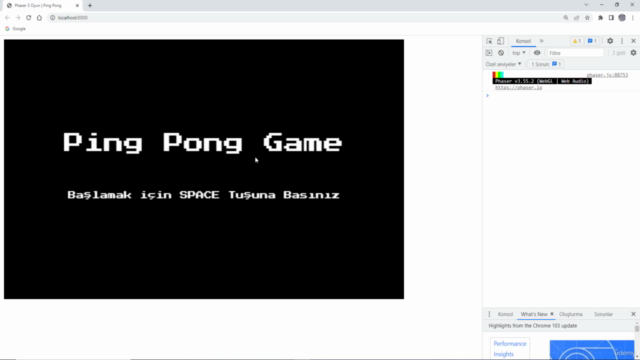The height and width of the screenshot is (360, 640).
Task: Expand more DevTools tabs chevron
Action: pyautogui.click(x=542, y=41)
